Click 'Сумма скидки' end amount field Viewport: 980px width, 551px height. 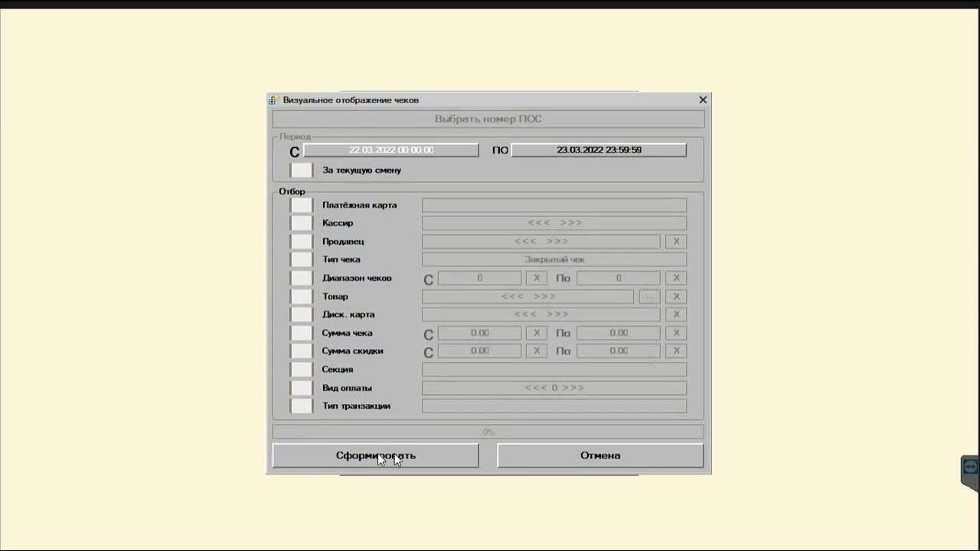[619, 350]
